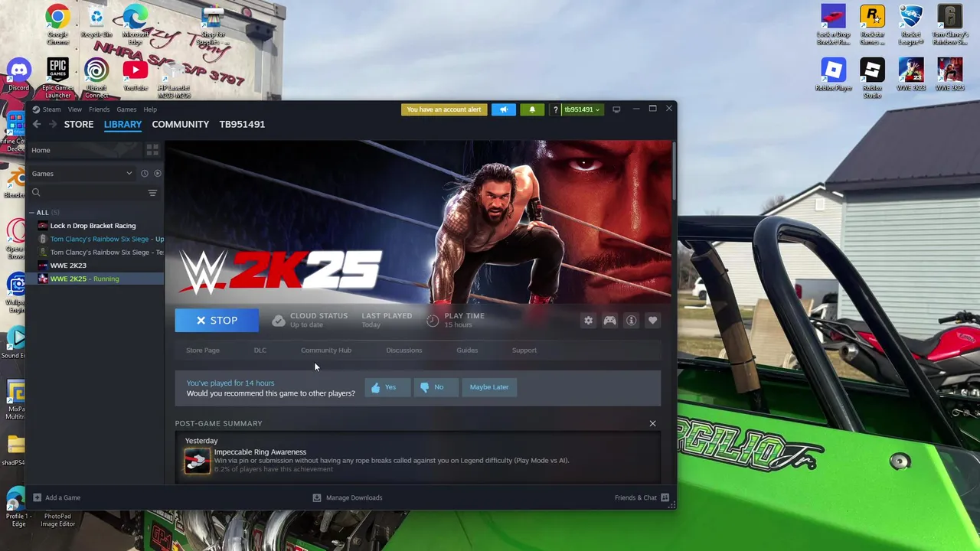The width and height of the screenshot is (980, 551).
Task: Sort library by recent activity clock icon
Action: click(144, 174)
